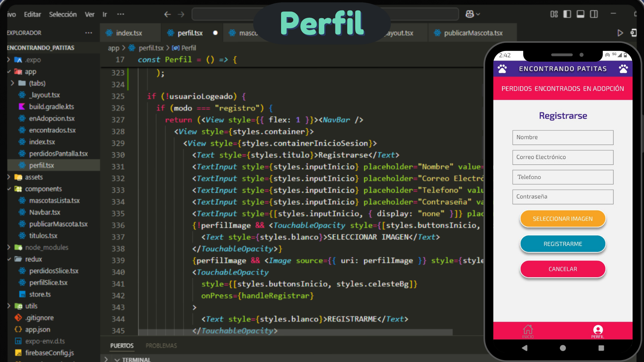Click the navigate back arrow icon
This screenshot has height=362, width=644.
167,14
